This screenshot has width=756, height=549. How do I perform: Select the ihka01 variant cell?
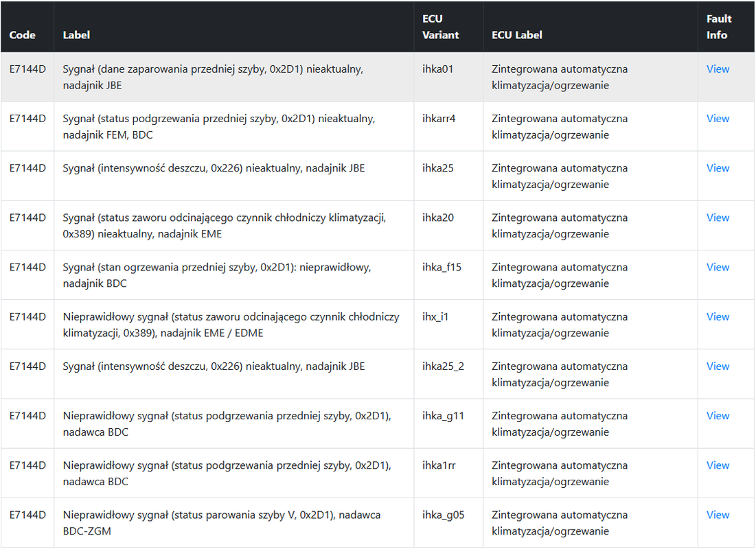[438, 69]
